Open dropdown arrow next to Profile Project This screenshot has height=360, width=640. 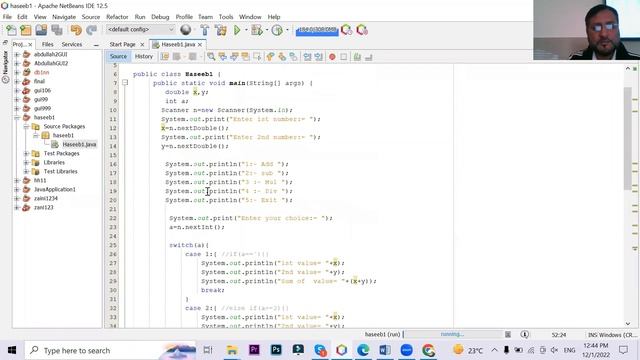coord(287,30)
